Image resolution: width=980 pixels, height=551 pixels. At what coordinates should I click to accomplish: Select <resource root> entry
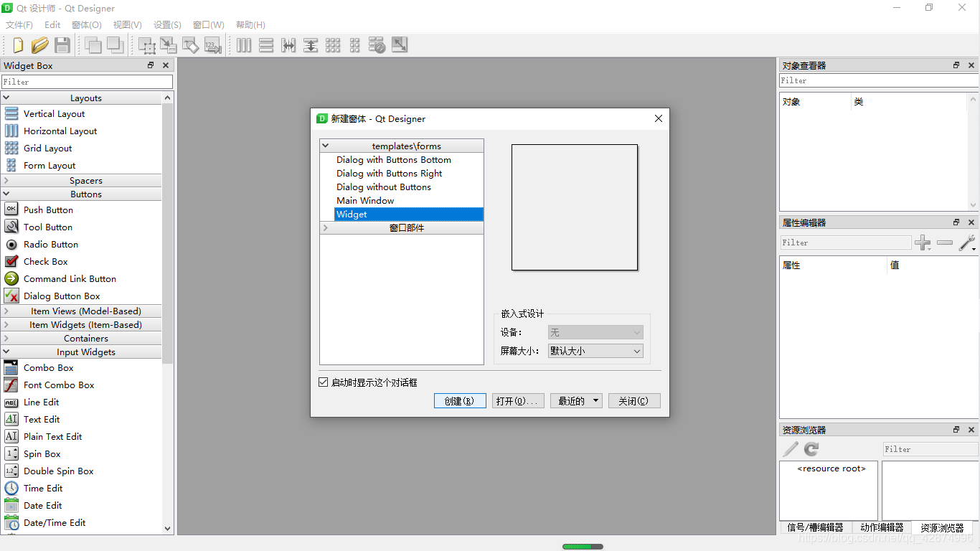pyautogui.click(x=831, y=468)
